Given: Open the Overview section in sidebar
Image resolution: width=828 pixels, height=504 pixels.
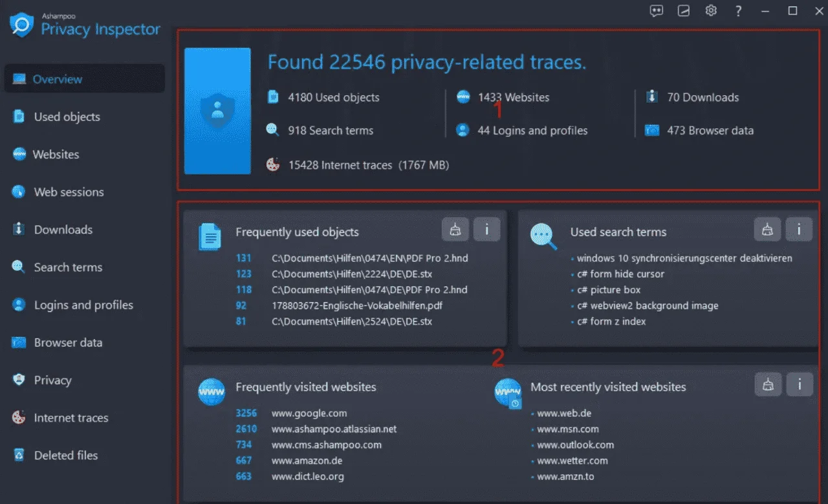Looking at the screenshot, I should (84, 79).
